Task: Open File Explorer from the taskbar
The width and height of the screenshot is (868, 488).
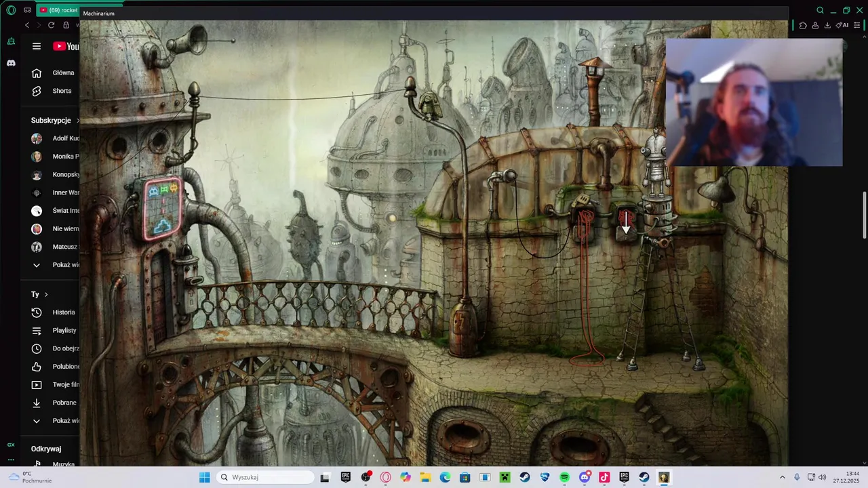Action: (425, 477)
